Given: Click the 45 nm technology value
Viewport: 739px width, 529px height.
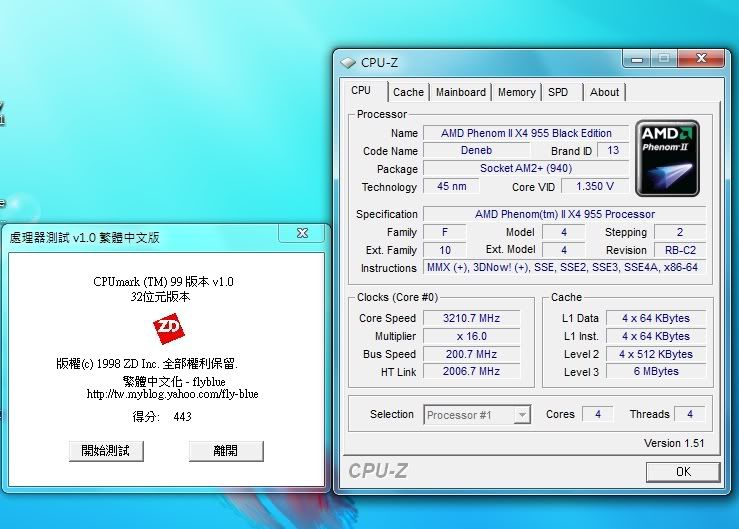Looking at the screenshot, I should click(x=452, y=186).
